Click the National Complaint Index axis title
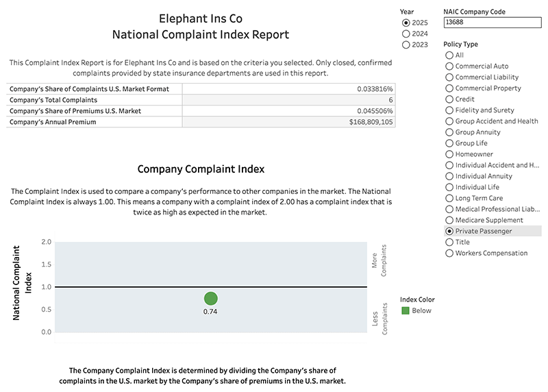This screenshot has height=392, width=548. tap(22, 283)
